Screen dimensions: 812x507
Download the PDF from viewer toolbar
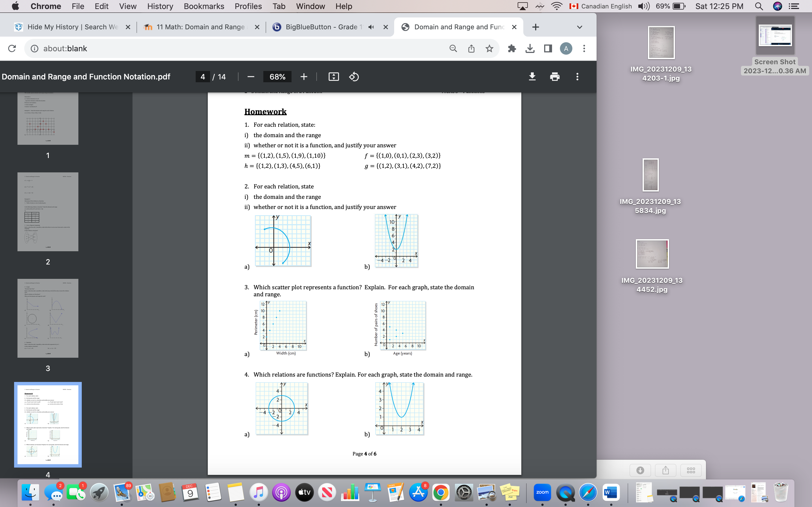click(x=532, y=77)
